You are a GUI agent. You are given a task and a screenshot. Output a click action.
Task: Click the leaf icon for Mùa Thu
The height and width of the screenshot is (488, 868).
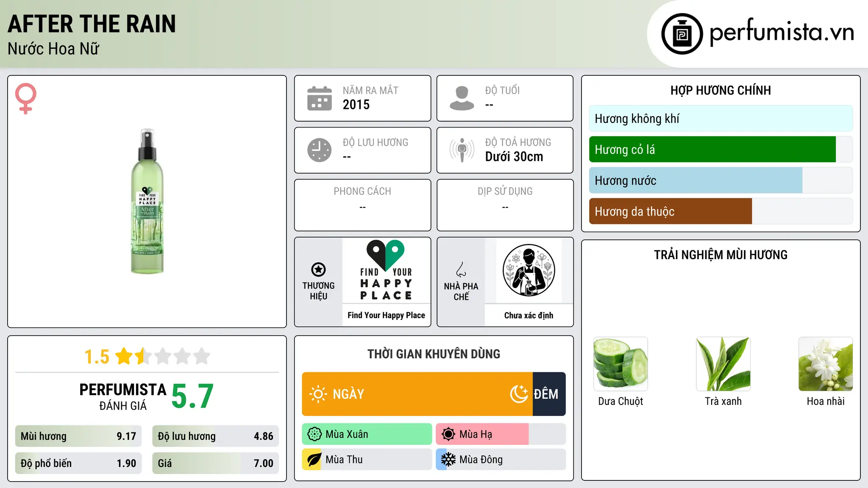[x=314, y=460]
